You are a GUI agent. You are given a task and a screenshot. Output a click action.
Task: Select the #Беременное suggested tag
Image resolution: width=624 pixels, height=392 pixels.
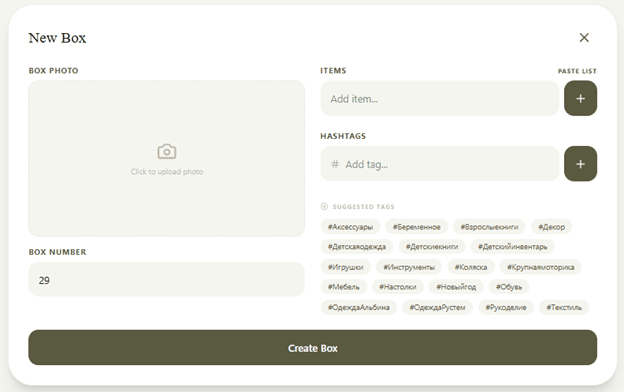pyautogui.click(x=417, y=227)
